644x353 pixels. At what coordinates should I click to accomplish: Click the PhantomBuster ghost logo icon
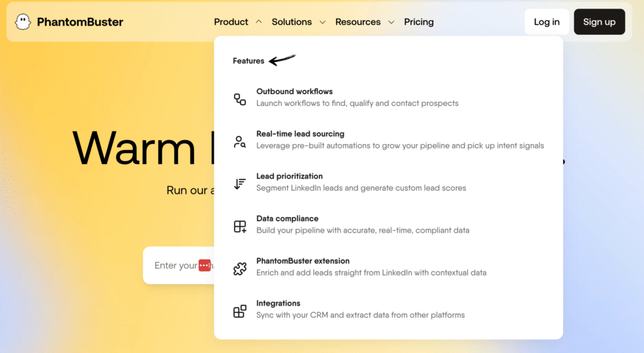tap(23, 22)
